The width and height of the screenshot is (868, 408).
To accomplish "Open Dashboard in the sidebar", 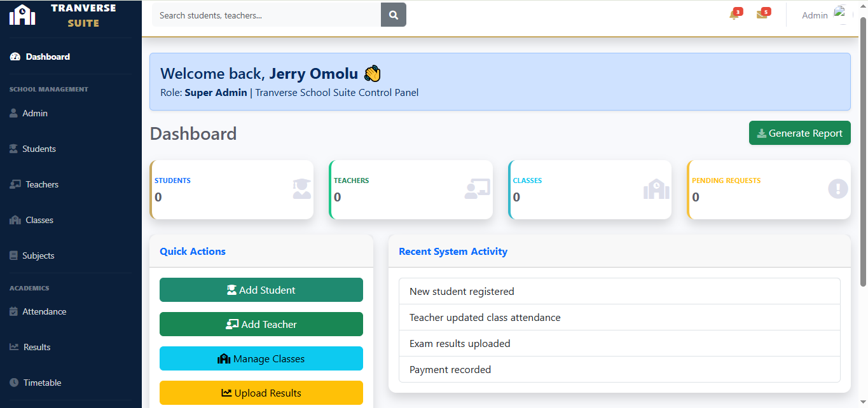I will pyautogui.click(x=48, y=57).
